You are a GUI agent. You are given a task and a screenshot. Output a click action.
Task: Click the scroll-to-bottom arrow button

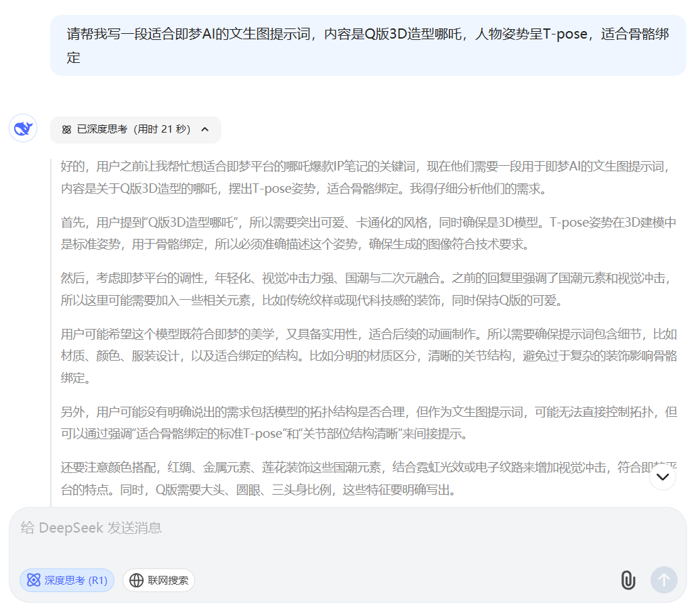point(663,476)
